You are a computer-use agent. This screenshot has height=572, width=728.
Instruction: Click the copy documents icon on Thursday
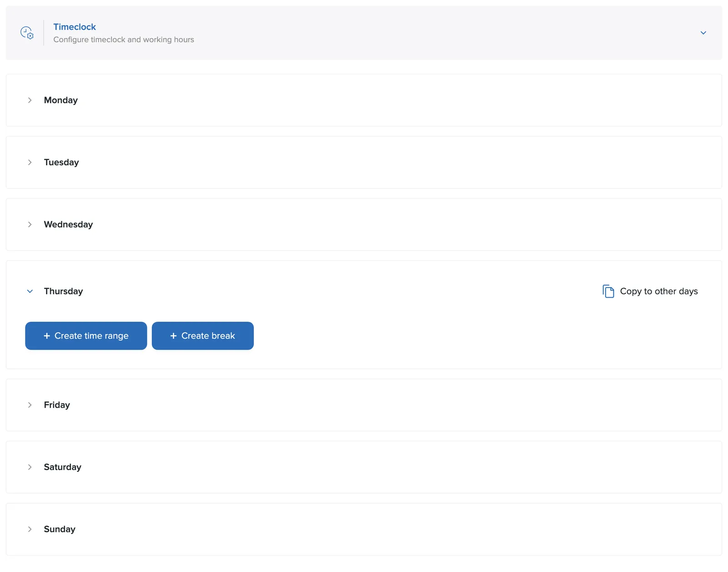[x=608, y=291]
